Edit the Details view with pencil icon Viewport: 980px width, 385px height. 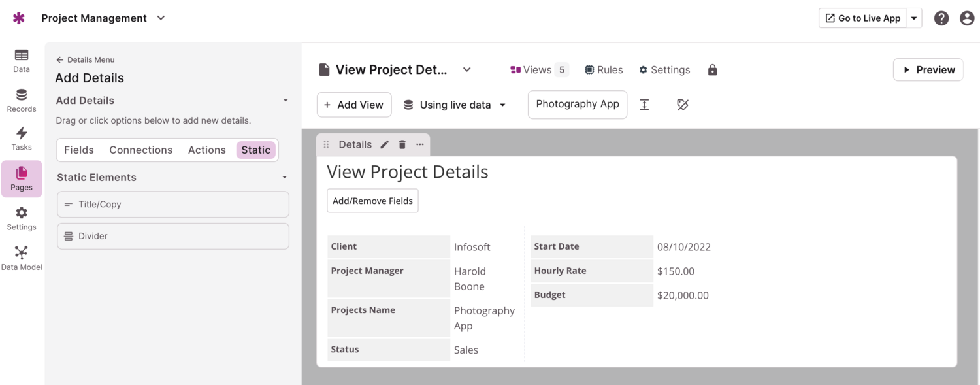tap(385, 144)
